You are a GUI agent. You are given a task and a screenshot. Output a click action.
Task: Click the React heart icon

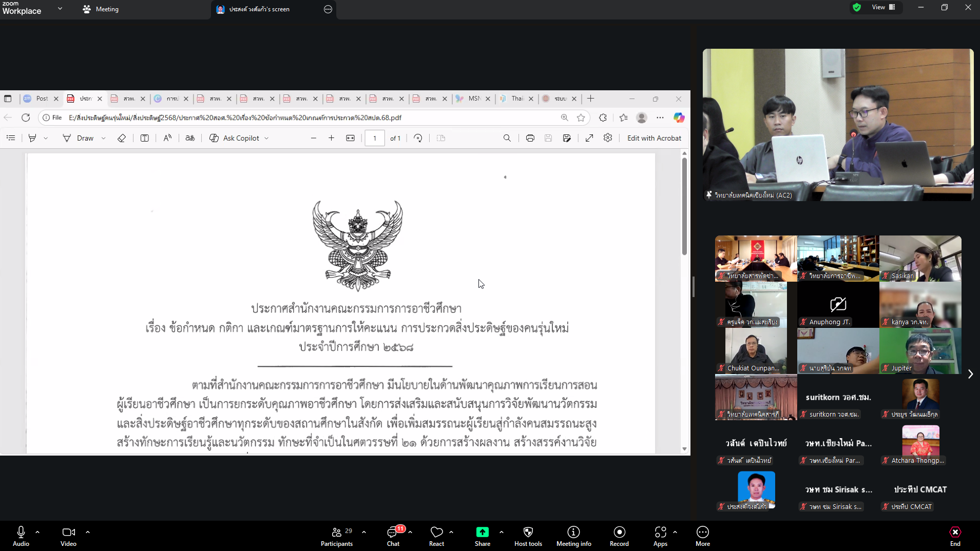[436, 533]
